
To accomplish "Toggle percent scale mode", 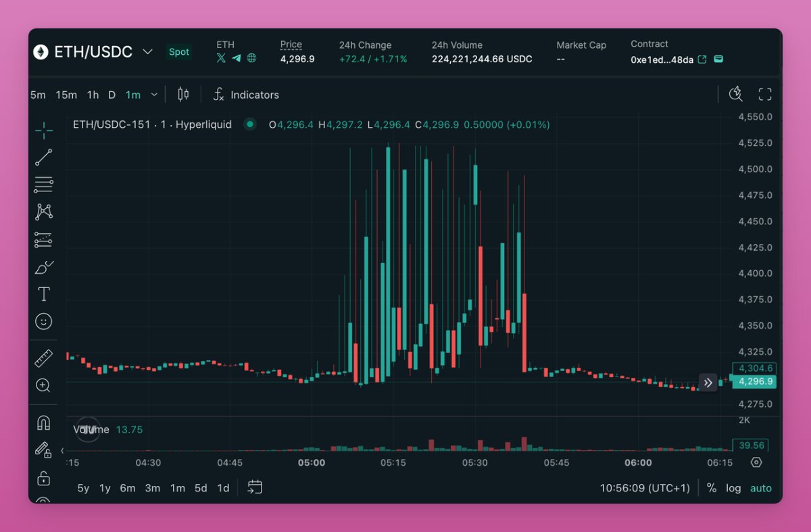I will coord(712,488).
